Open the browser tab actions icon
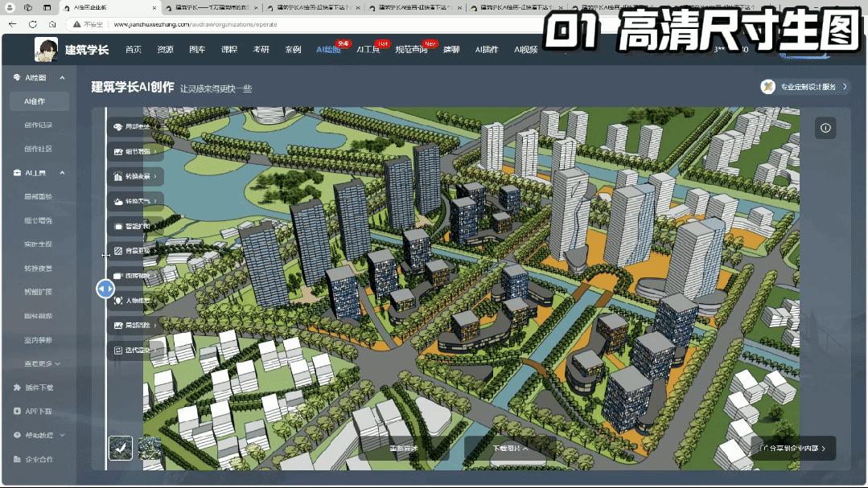The width and height of the screenshot is (868, 488). 47,8
